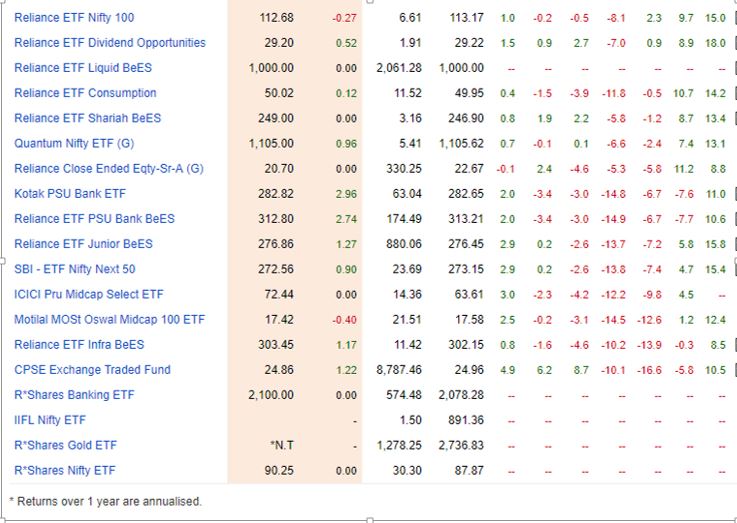
Task: Open the CPSE Exchange Traded Fund link
Action: click(92, 370)
